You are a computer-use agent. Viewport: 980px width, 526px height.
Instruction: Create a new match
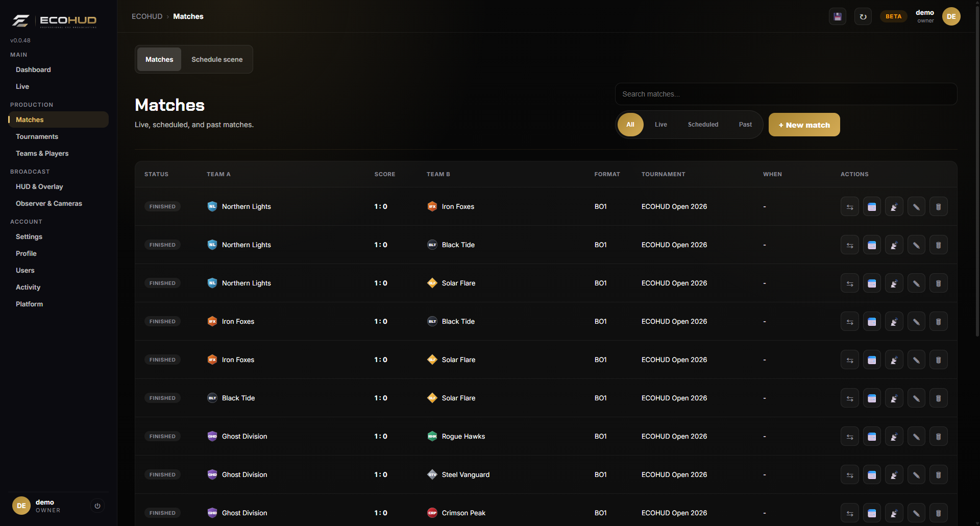804,125
